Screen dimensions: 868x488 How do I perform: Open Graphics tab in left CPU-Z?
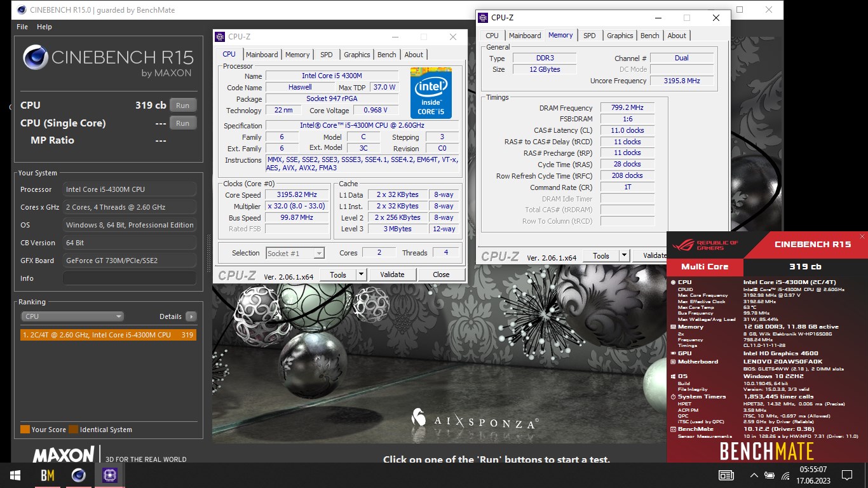tap(357, 55)
